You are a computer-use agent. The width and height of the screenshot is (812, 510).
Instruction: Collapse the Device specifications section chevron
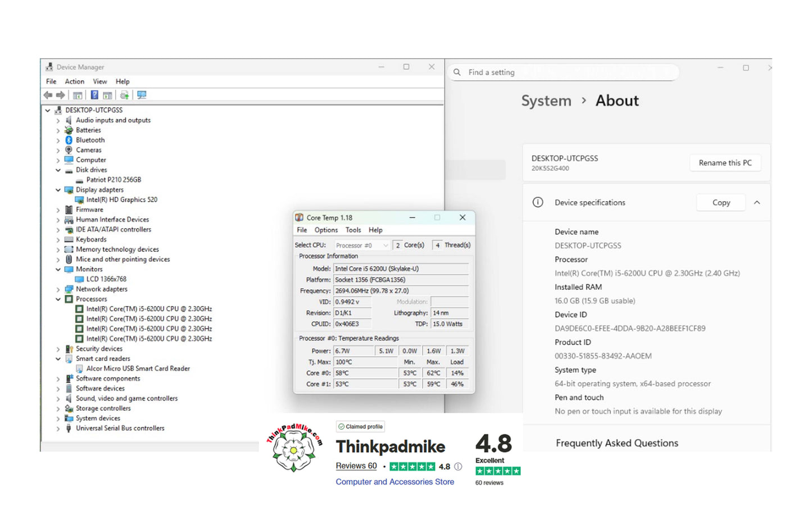pos(757,202)
